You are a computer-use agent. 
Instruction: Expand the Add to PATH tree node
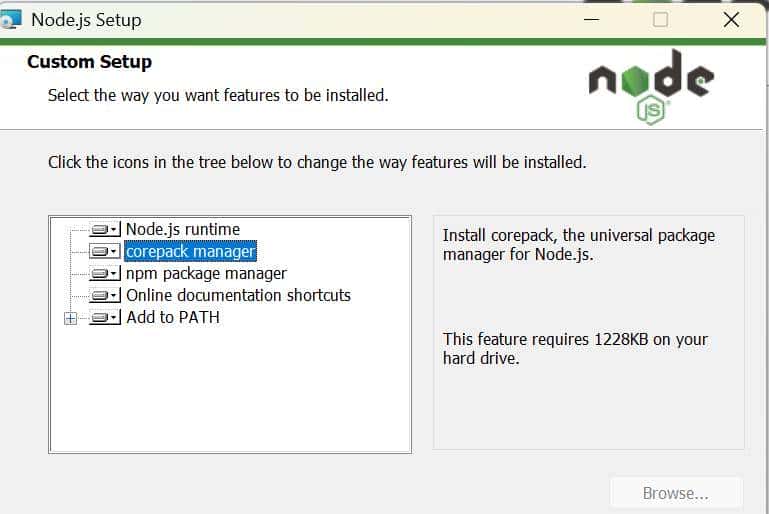tap(71, 318)
